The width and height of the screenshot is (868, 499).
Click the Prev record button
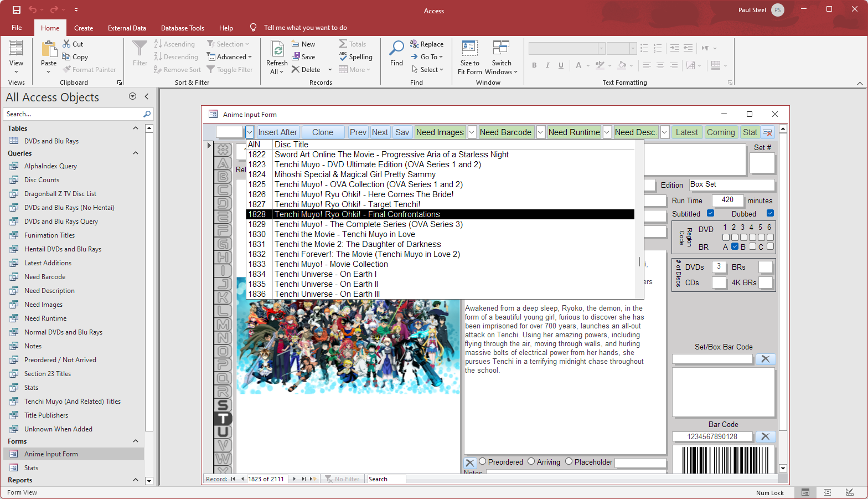pos(358,132)
